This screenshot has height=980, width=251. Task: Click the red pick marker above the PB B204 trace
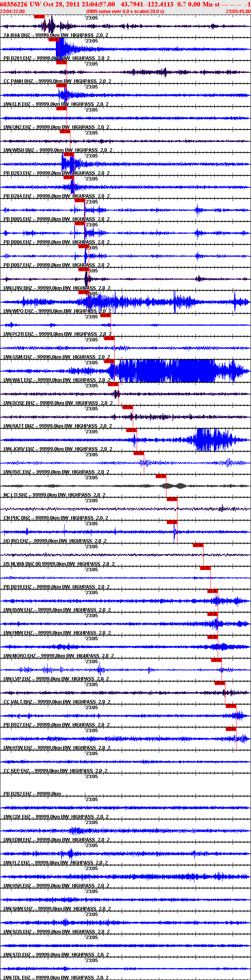pyautogui.click(x=68, y=177)
